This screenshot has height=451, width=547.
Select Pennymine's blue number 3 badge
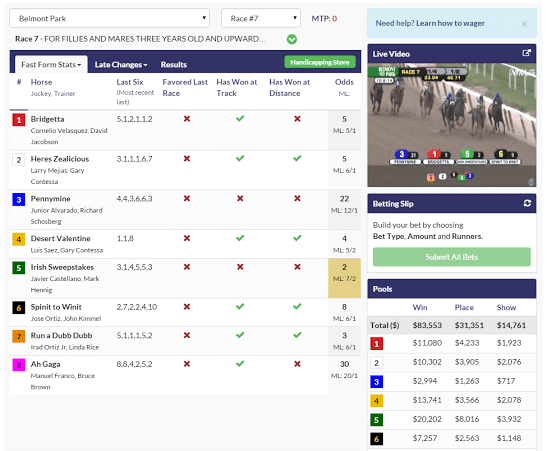click(18, 200)
